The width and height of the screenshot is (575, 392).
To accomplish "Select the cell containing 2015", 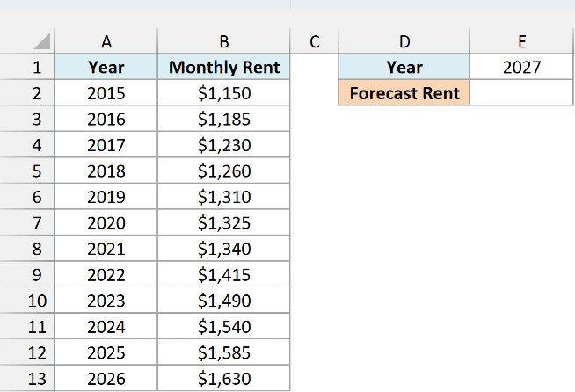I will pyautogui.click(x=106, y=93).
